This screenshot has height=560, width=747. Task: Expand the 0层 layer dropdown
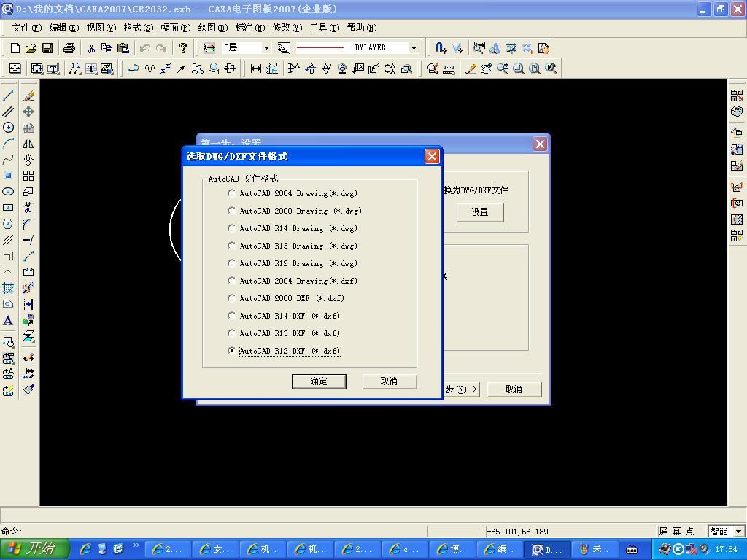click(266, 47)
